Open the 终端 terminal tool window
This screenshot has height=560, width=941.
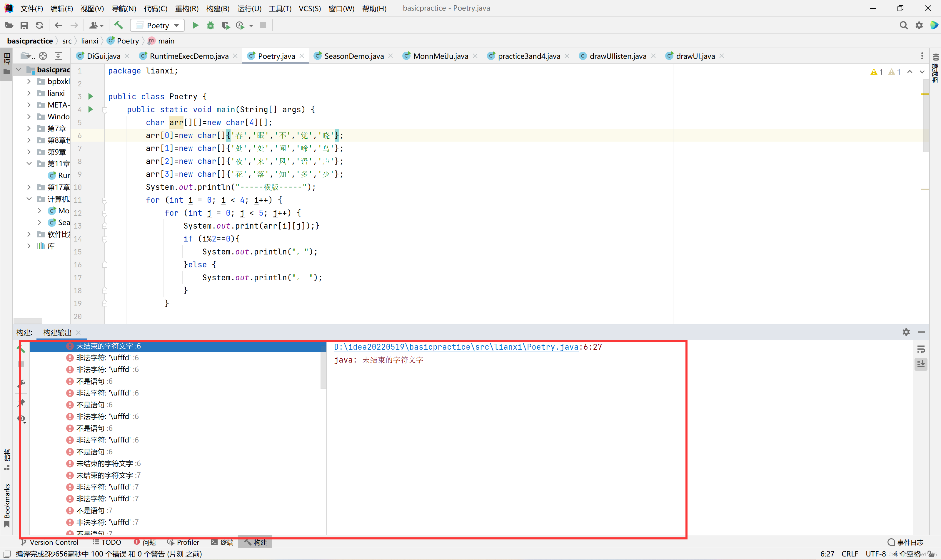coord(222,542)
